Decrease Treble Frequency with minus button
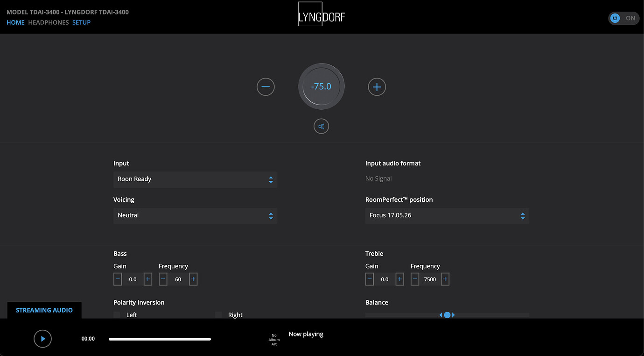644x356 pixels. (x=415, y=279)
